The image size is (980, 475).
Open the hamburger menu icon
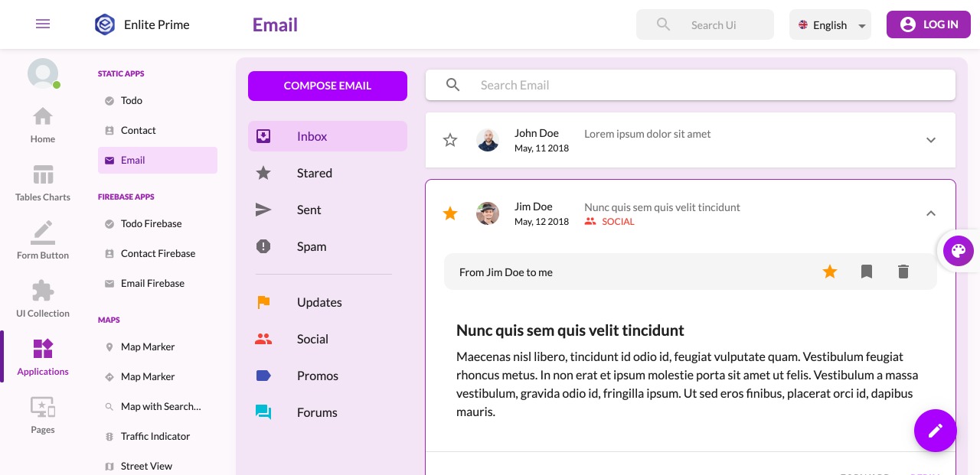tap(43, 24)
